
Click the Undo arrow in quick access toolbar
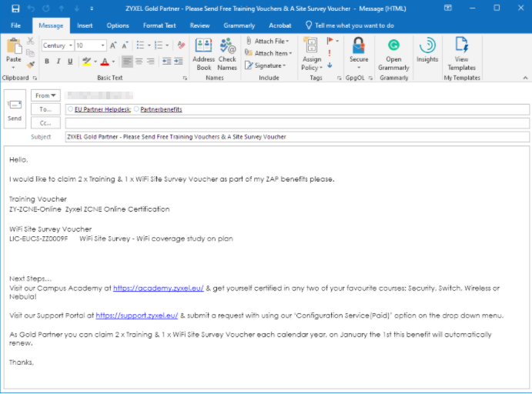pos(31,8)
